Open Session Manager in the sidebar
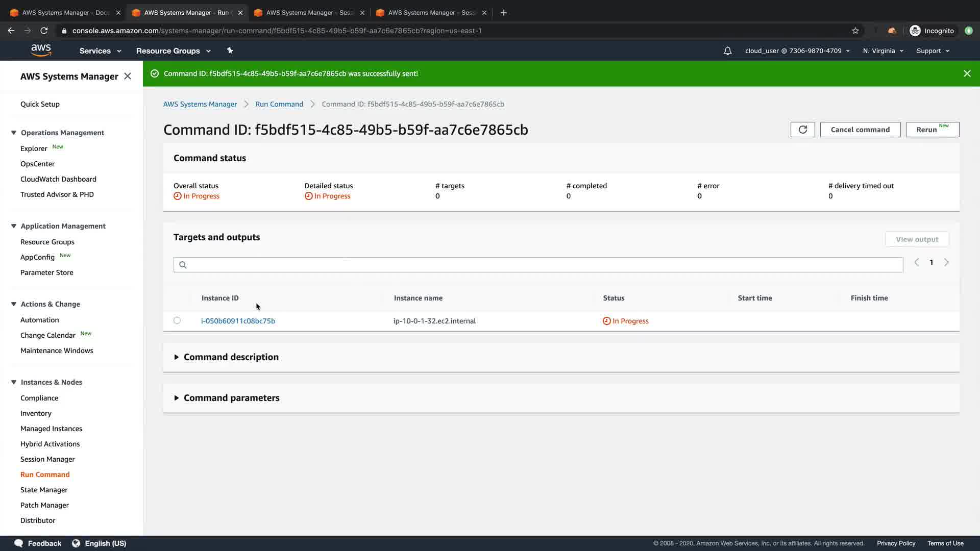Viewport: 980px width, 551px height. [47, 459]
